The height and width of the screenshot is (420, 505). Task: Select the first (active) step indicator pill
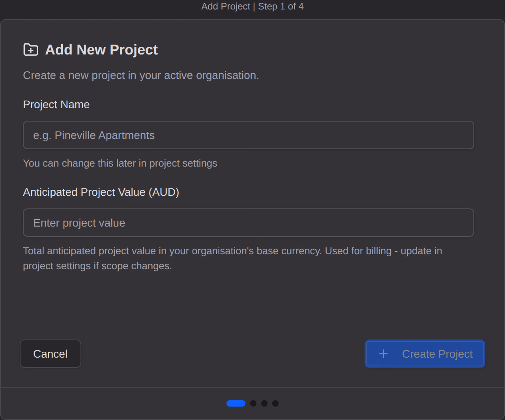tap(236, 403)
